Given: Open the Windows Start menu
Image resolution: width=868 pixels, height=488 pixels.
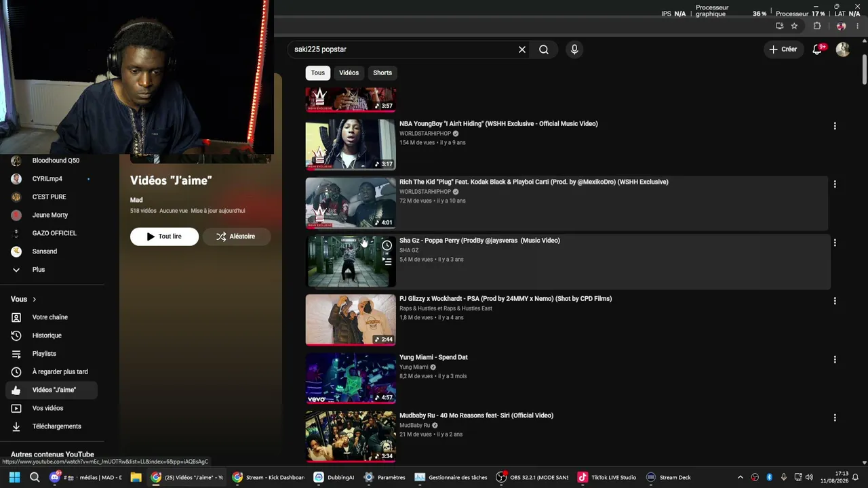Looking at the screenshot, I should (x=14, y=477).
